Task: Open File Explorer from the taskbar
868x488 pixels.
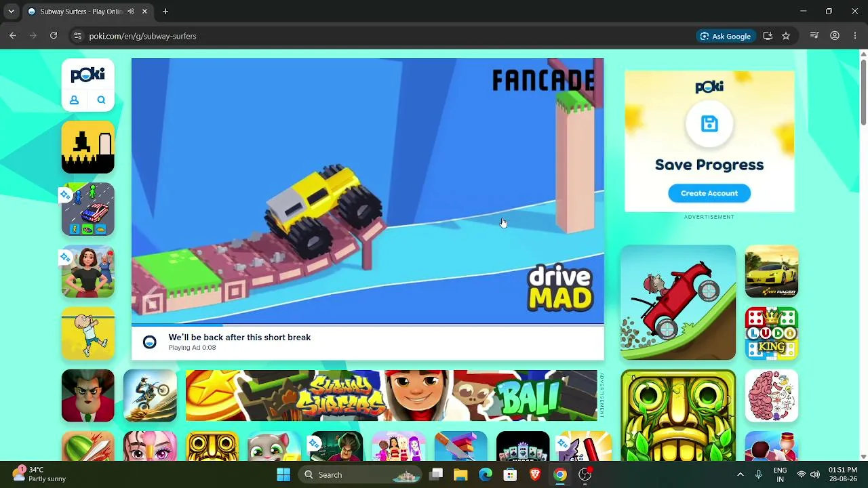Action: [460, 474]
